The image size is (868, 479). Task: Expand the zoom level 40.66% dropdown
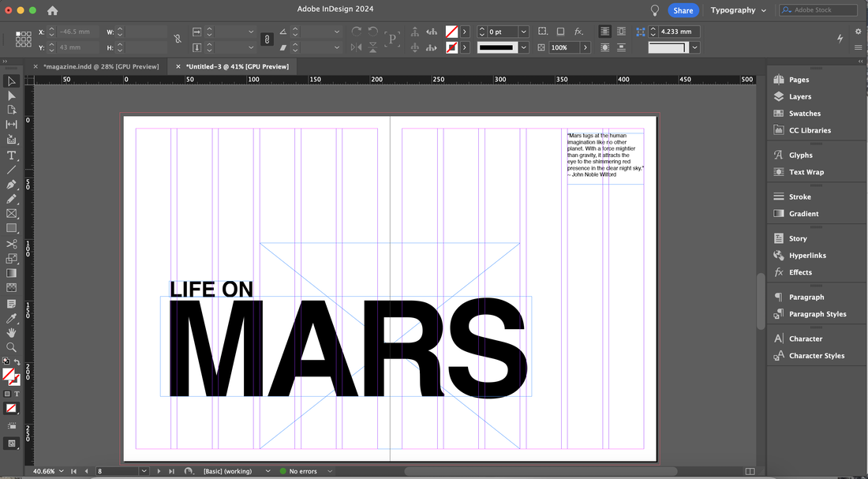pos(61,471)
